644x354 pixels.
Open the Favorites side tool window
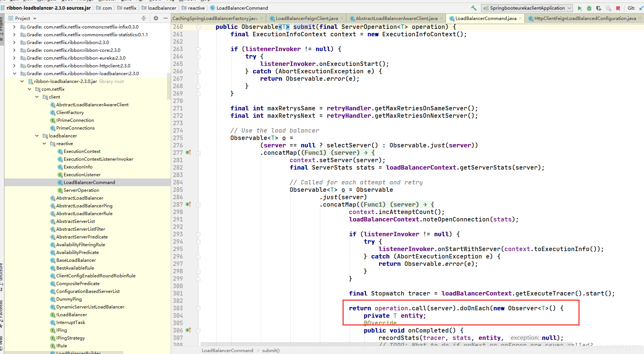point(1,314)
